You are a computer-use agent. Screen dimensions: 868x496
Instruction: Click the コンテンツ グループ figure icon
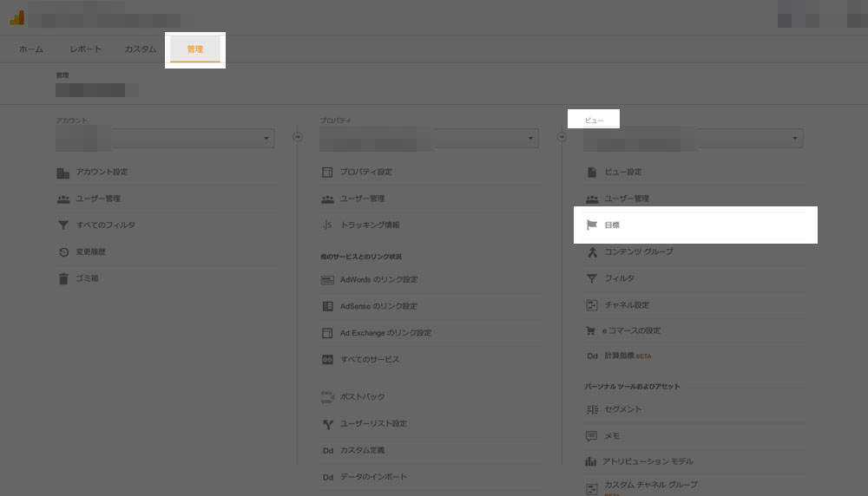pos(592,252)
